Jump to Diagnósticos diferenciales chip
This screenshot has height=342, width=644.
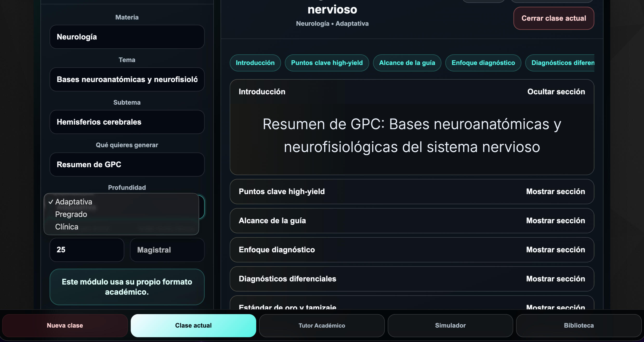point(560,63)
